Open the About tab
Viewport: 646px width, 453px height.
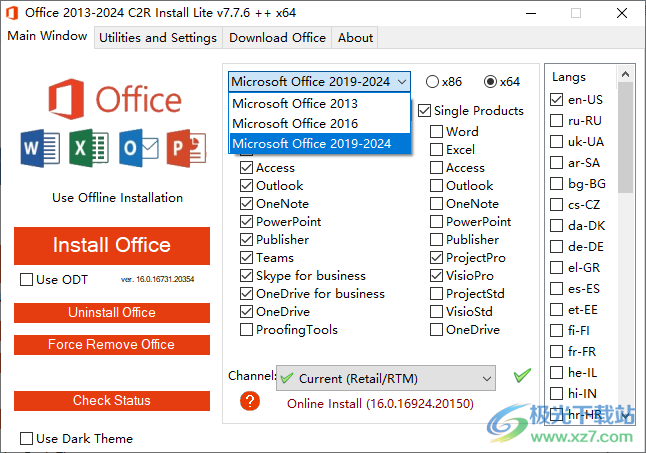pyautogui.click(x=355, y=37)
